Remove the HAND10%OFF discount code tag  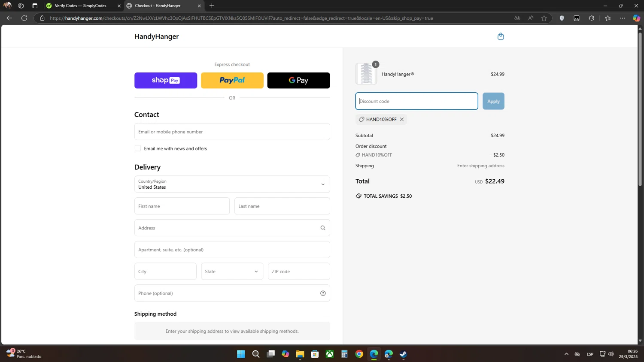(402, 119)
